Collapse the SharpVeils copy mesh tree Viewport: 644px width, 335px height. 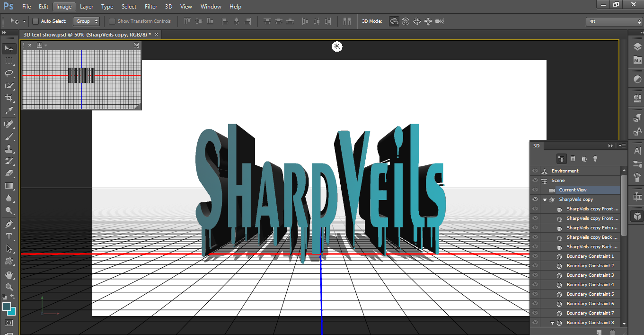pos(545,199)
